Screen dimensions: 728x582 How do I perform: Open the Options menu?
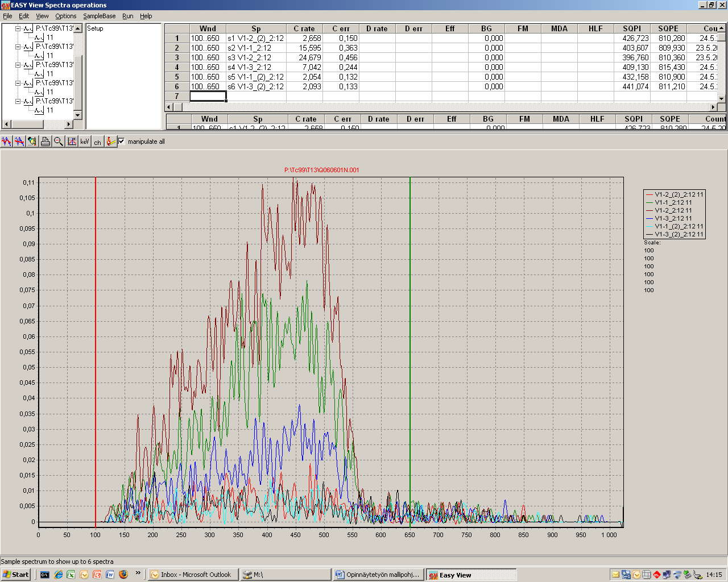66,16
